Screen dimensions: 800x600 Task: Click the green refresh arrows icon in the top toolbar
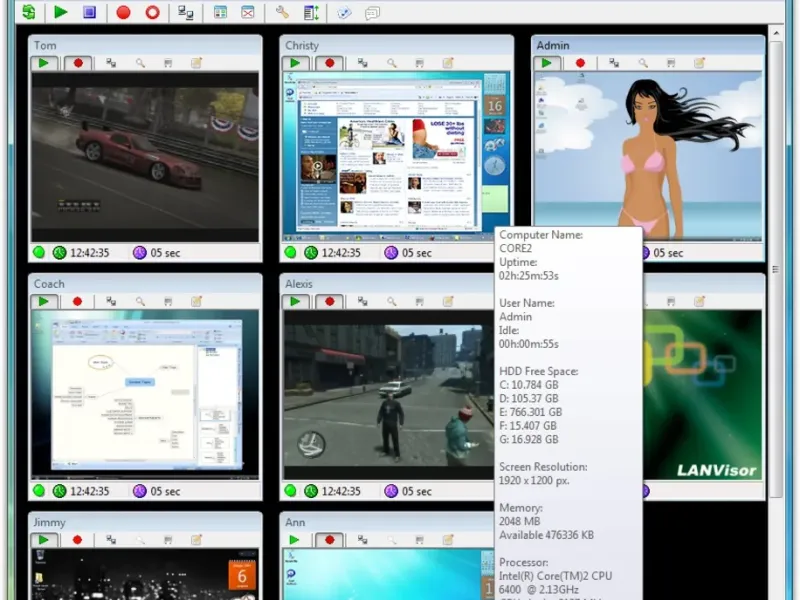pyautogui.click(x=29, y=12)
